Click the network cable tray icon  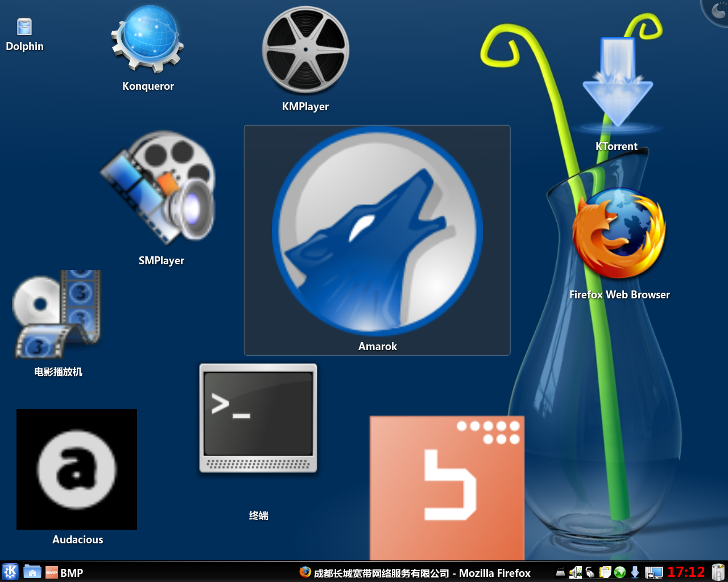coord(590,573)
